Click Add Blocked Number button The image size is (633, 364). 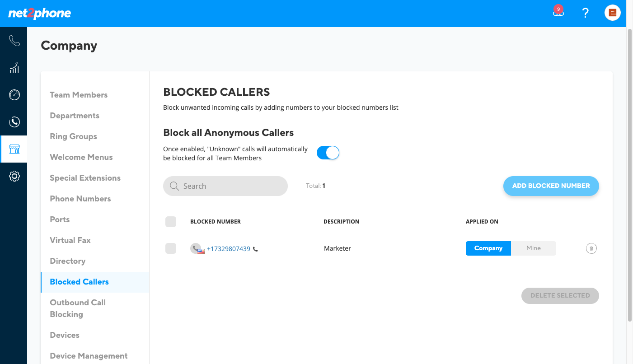coord(551,186)
